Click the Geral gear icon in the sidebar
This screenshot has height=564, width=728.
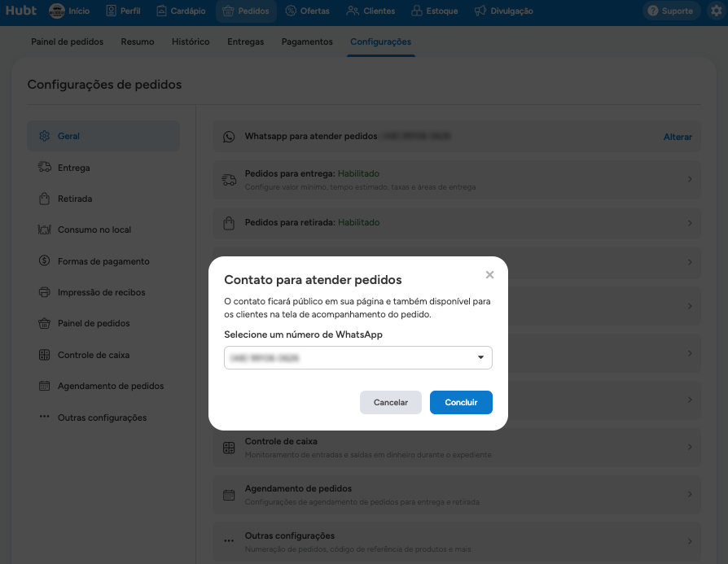pyautogui.click(x=44, y=136)
